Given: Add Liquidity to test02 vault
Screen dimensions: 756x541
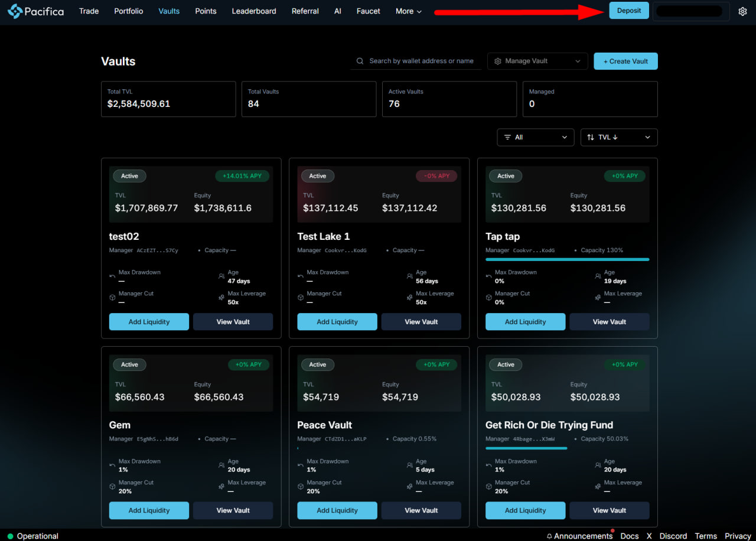Looking at the screenshot, I should coord(149,322).
